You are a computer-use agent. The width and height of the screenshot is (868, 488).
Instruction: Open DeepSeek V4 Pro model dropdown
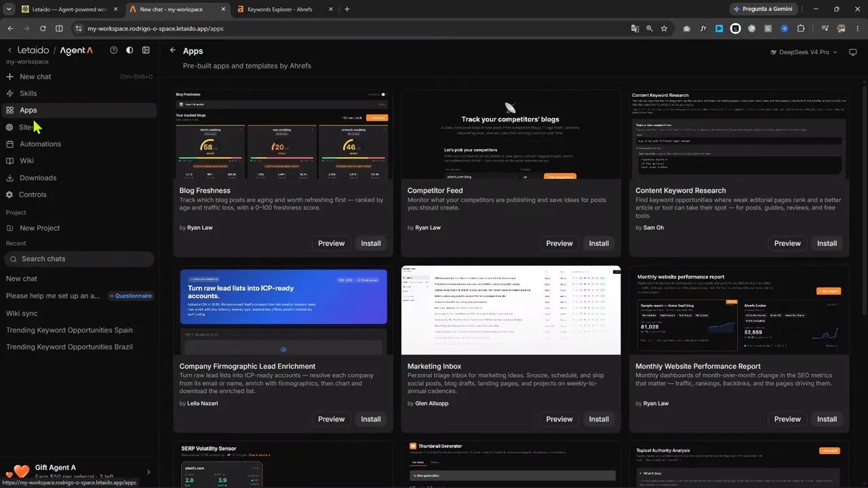point(804,52)
